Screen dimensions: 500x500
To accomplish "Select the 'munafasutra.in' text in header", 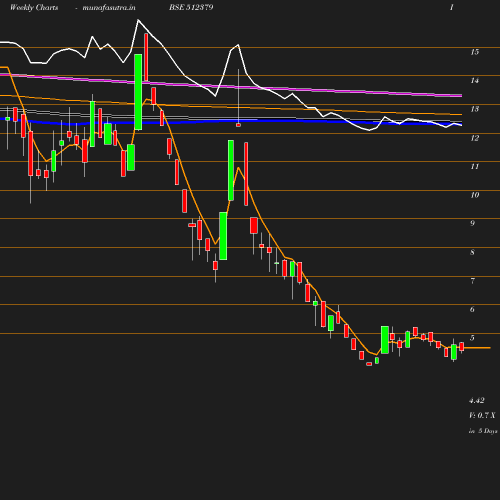I will click(x=109, y=7).
